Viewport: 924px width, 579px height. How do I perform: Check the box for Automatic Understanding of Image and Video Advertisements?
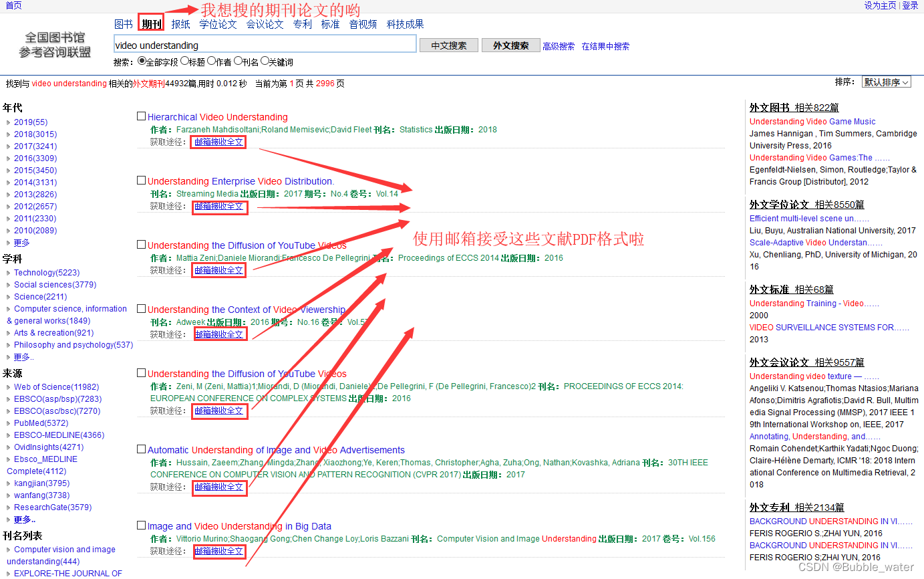(141, 449)
